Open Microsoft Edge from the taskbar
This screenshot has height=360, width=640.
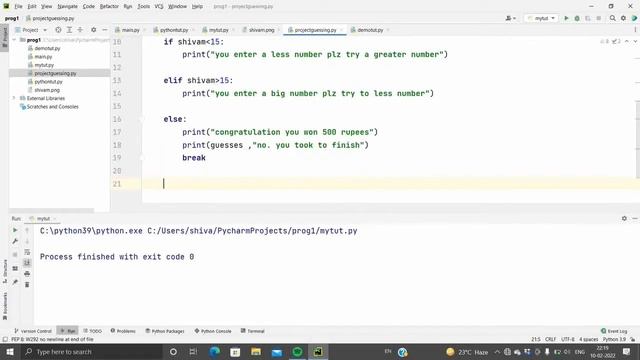pos(214,352)
